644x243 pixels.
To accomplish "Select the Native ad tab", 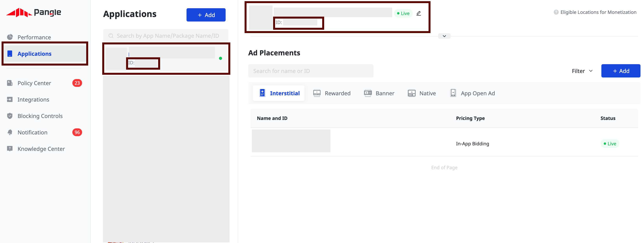I will 422,93.
